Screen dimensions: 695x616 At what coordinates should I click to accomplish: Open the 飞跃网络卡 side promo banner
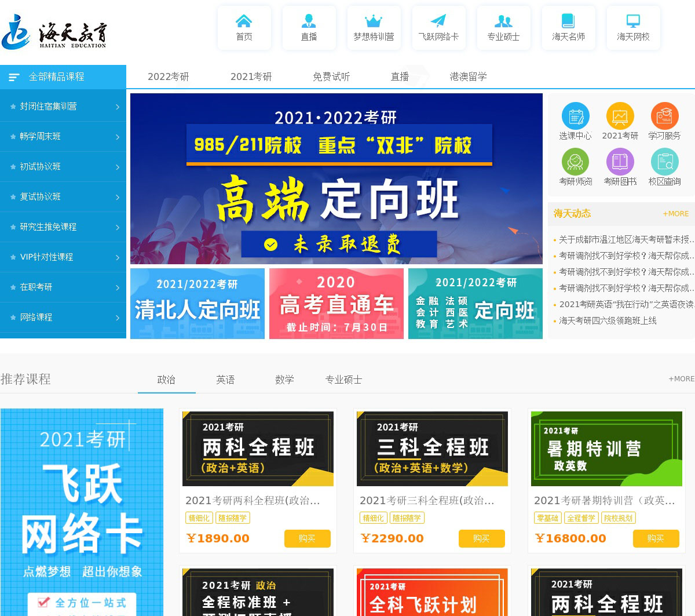tap(82, 512)
